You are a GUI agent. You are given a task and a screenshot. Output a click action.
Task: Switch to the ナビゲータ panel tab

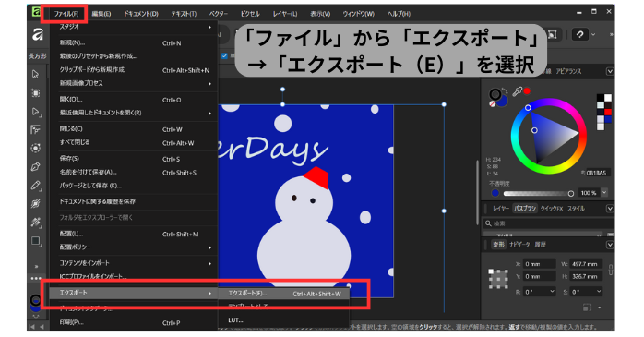coord(519,245)
